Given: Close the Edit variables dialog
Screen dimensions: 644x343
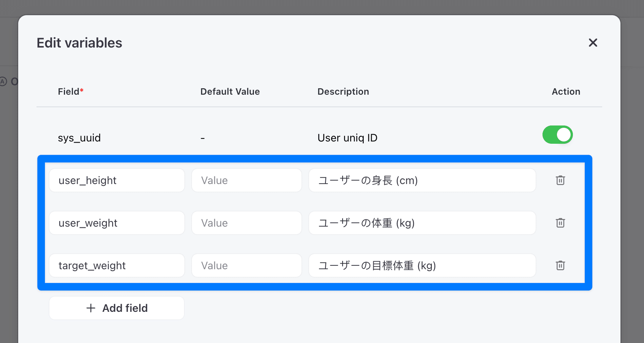Looking at the screenshot, I should click(x=593, y=43).
